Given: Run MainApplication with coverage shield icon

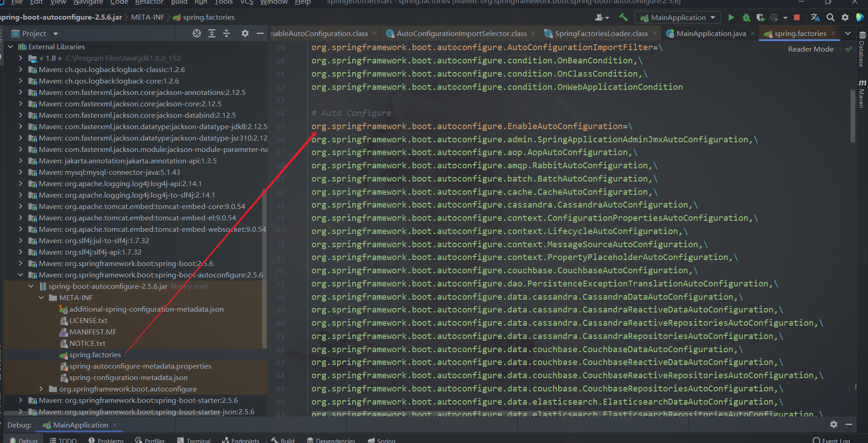Looking at the screenshot, I should tap(760, 17).
